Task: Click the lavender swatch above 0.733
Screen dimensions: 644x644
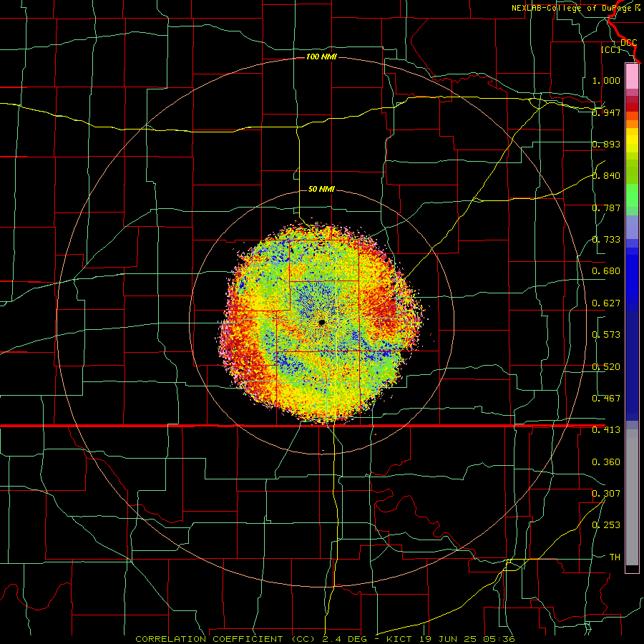Action: [632, 227]
